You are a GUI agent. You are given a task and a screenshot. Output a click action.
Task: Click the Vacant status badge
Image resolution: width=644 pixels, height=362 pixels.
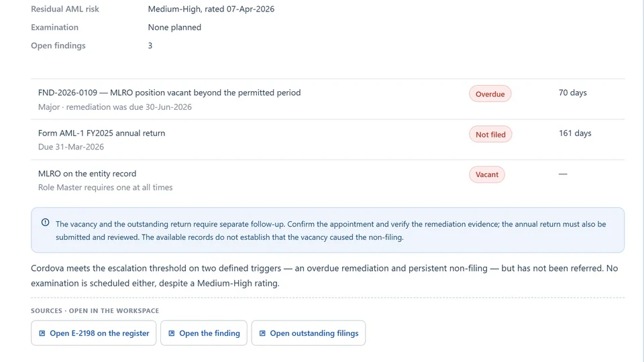487,174
